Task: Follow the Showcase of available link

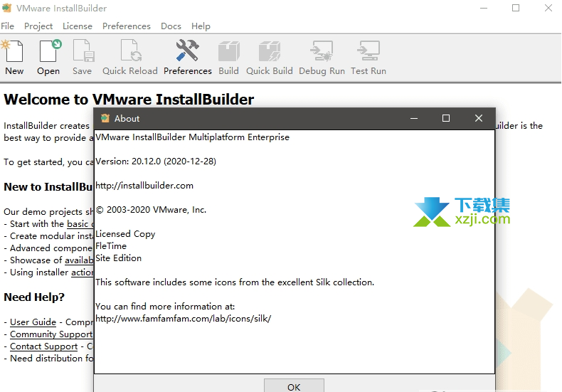Action: point(79,260)
